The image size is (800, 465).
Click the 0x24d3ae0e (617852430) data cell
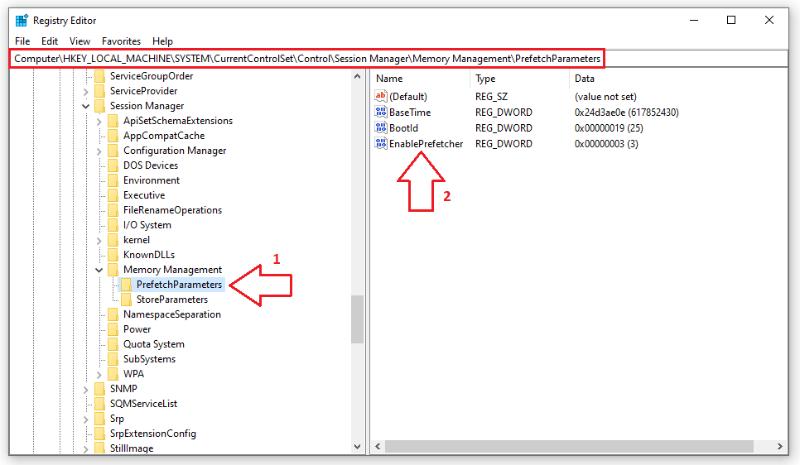pyautogui.click(x=627, y=112)
